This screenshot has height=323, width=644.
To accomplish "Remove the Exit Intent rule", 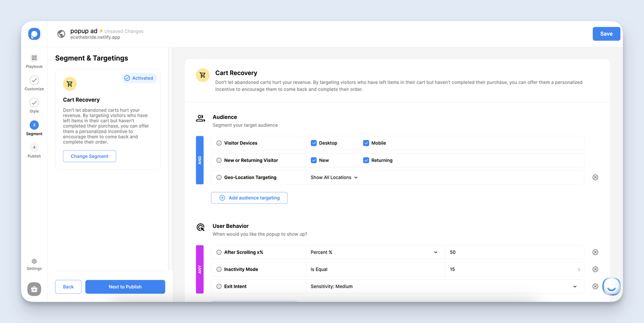I will pos(595,287).
